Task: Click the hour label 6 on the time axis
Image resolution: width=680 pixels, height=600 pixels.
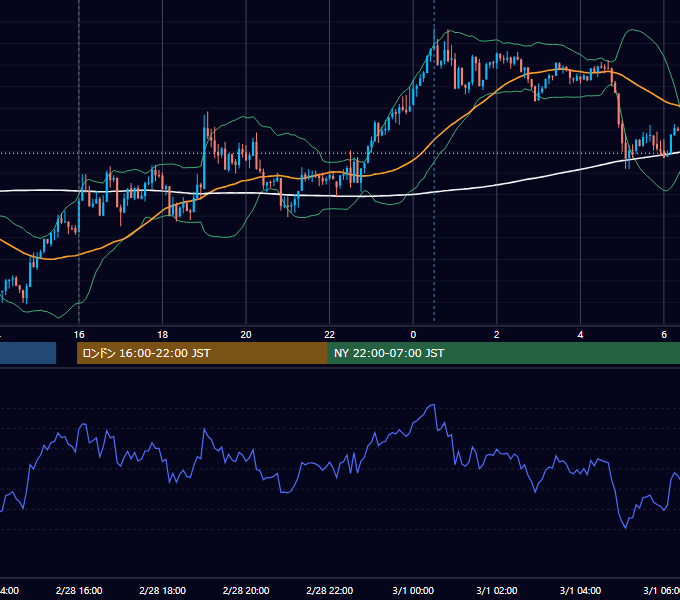Action: [x=664, y=335]
